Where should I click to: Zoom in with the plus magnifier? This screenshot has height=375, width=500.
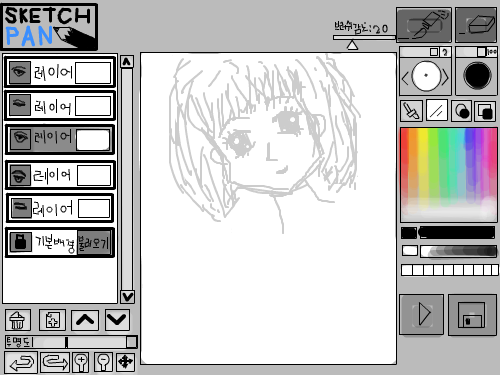pos(81,362)
